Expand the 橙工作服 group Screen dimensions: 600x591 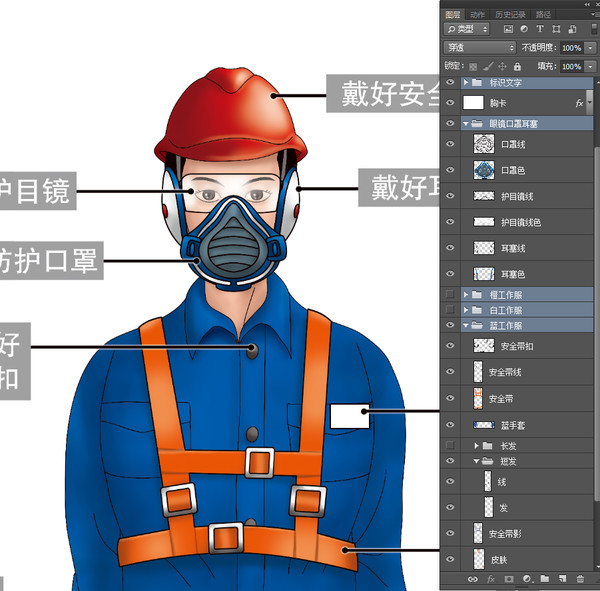click(x=466, y=294)
